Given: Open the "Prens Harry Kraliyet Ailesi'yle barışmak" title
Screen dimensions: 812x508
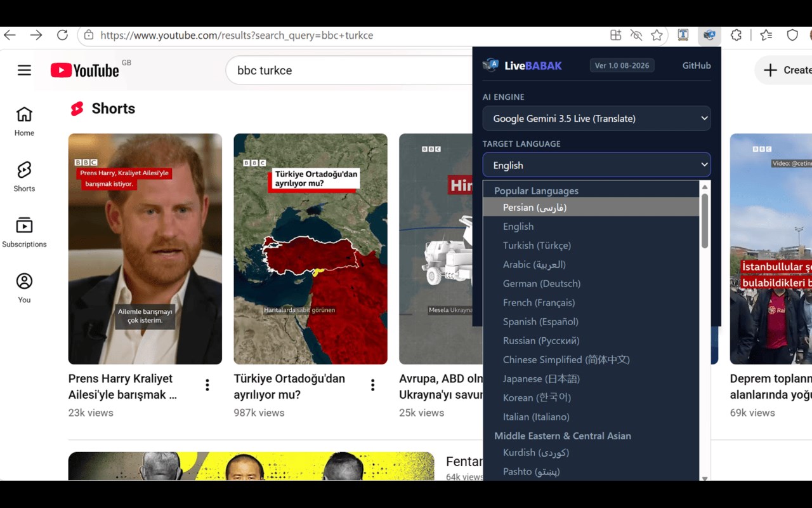Looking at the screenshot, I should coord(122,387).
